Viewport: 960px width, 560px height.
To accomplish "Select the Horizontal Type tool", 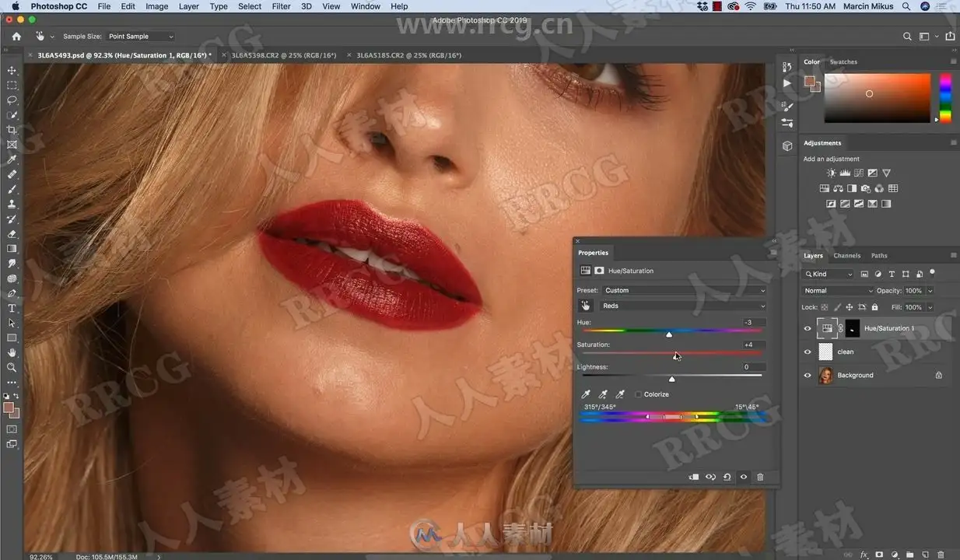I will pos(12,308).
